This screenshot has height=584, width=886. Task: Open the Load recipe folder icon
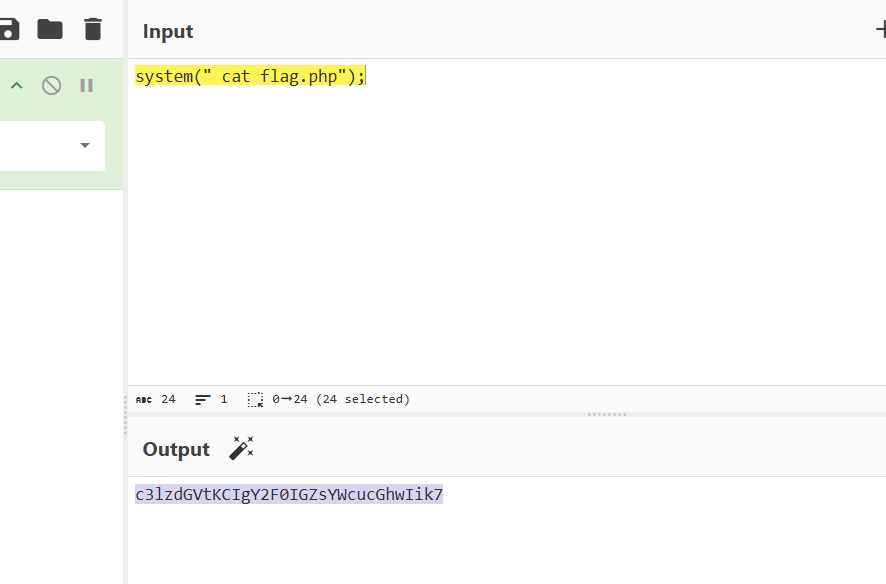click(x=50, y=29)
